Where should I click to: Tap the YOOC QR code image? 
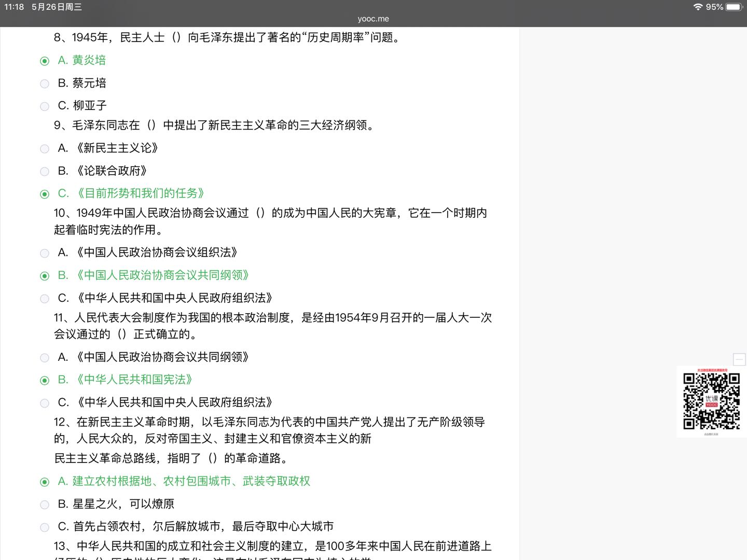[711, 401]
